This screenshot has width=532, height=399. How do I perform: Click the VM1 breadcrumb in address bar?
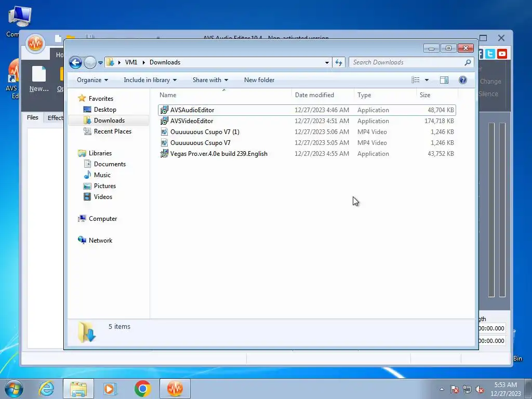pyautogui.click(x=131, y=62)
